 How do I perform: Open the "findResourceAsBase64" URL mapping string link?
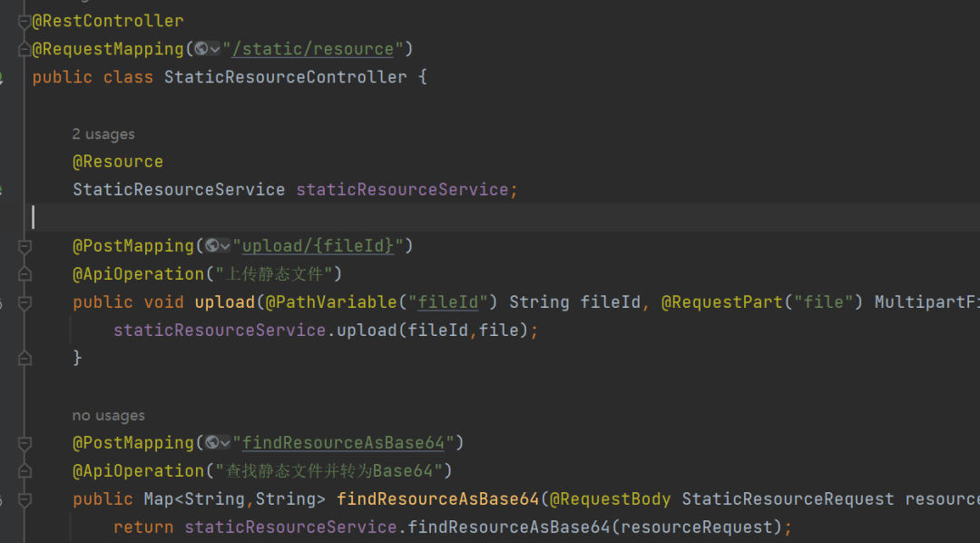click(x=343, y=442)
